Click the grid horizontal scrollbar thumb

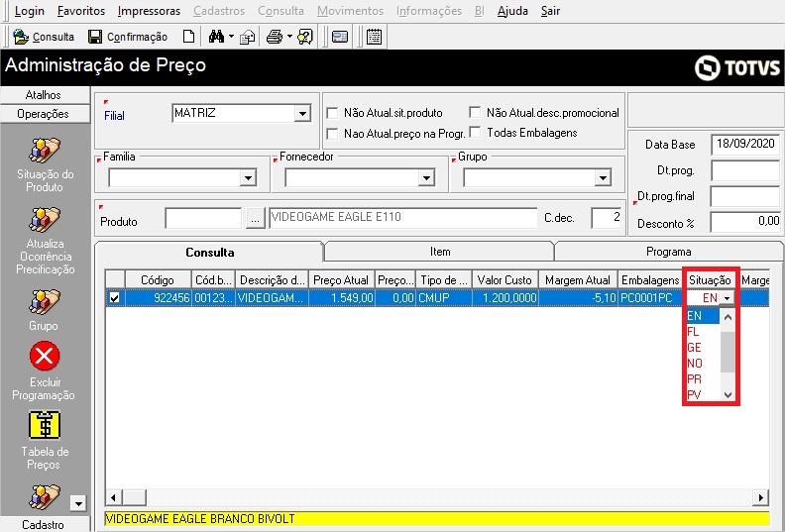click(135, 497)
